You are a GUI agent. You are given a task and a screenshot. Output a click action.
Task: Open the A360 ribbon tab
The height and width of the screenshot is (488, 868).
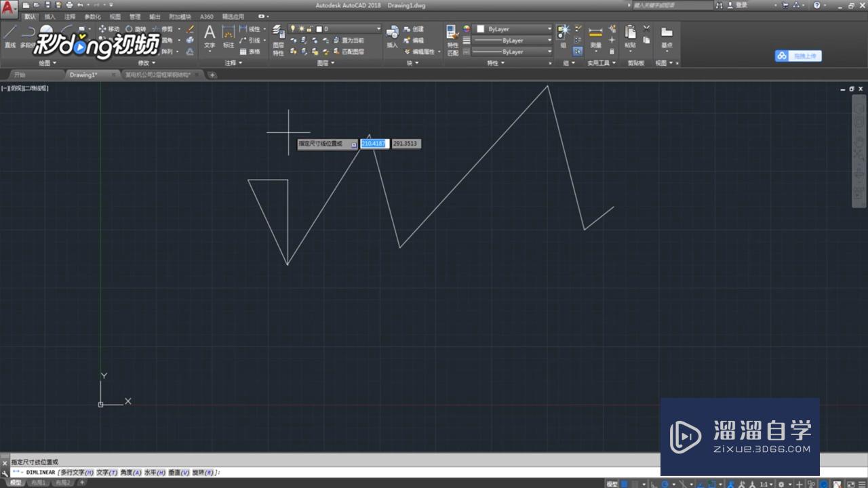[206, 16]
